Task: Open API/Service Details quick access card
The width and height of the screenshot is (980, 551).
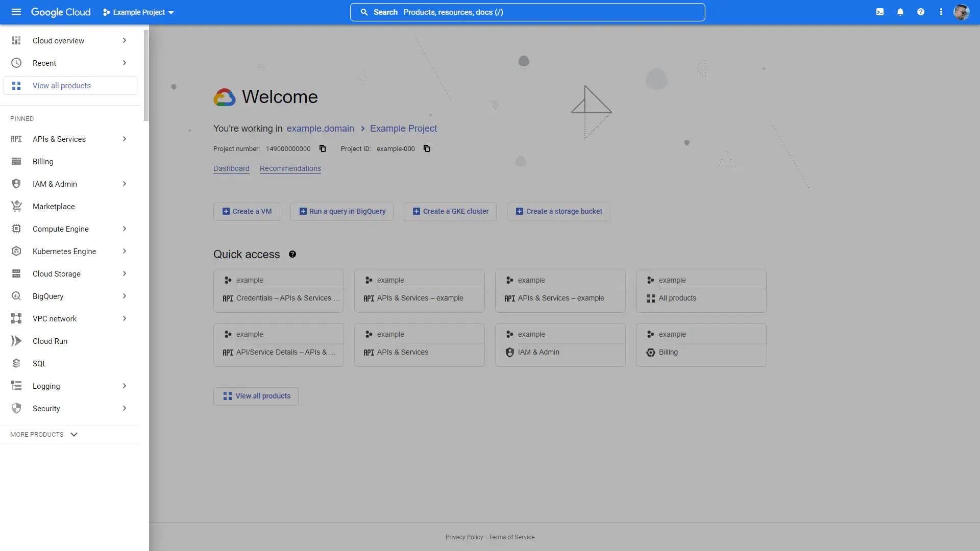Action: (x=279, y=345)
